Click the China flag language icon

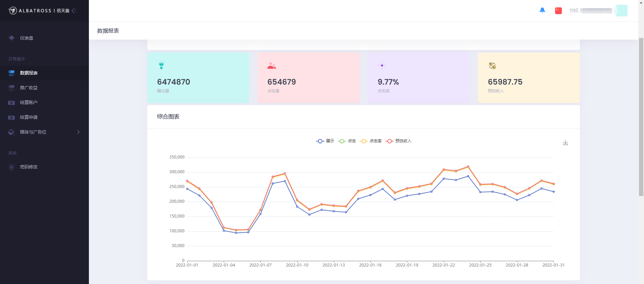[x=558, y=11]
